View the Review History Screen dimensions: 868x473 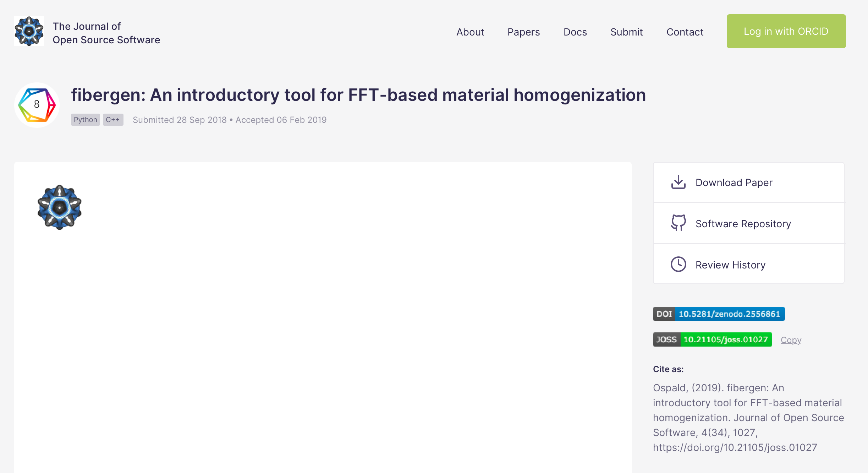coord(749,264)
